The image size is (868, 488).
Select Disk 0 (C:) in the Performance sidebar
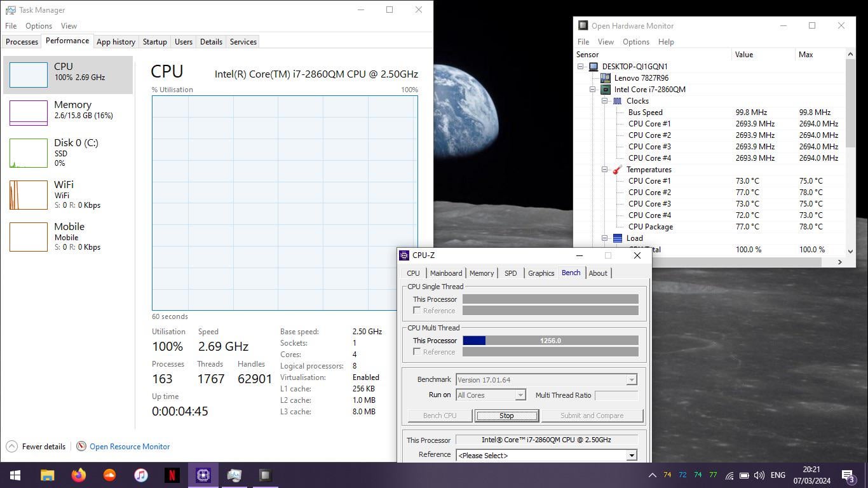tap(68, 153)
